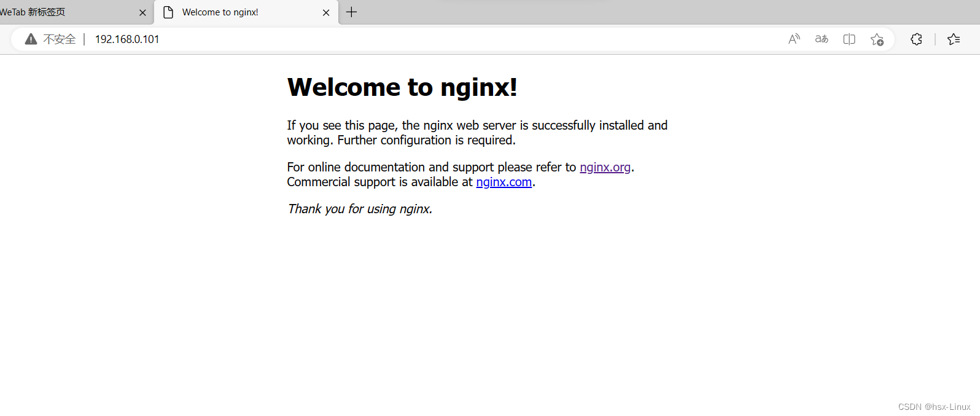
Task: Add this page to favorites star icon
Action: [x=877, y=39]
